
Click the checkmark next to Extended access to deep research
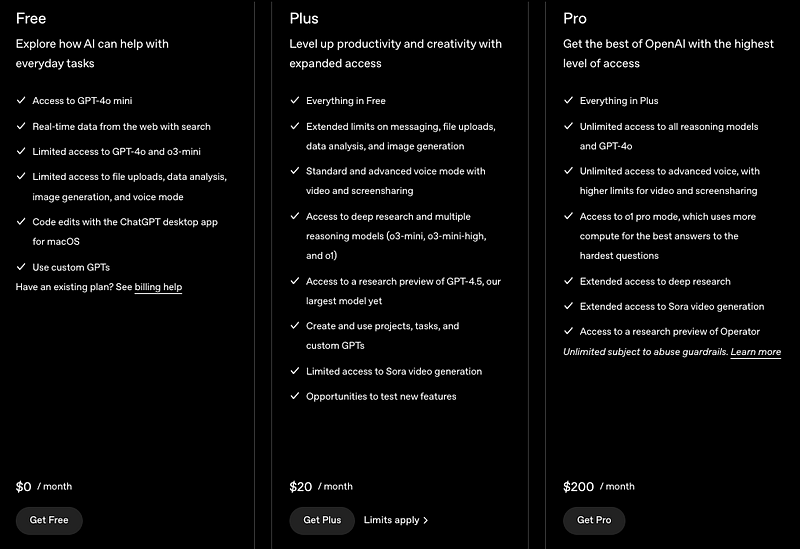pyautogui.click(x=568, y=281)
